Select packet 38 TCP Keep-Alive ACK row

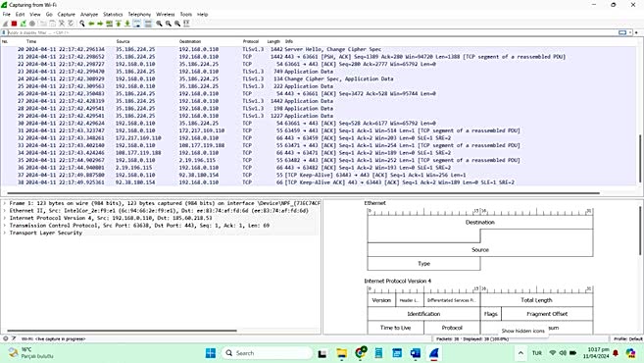(x=319, y=182)
